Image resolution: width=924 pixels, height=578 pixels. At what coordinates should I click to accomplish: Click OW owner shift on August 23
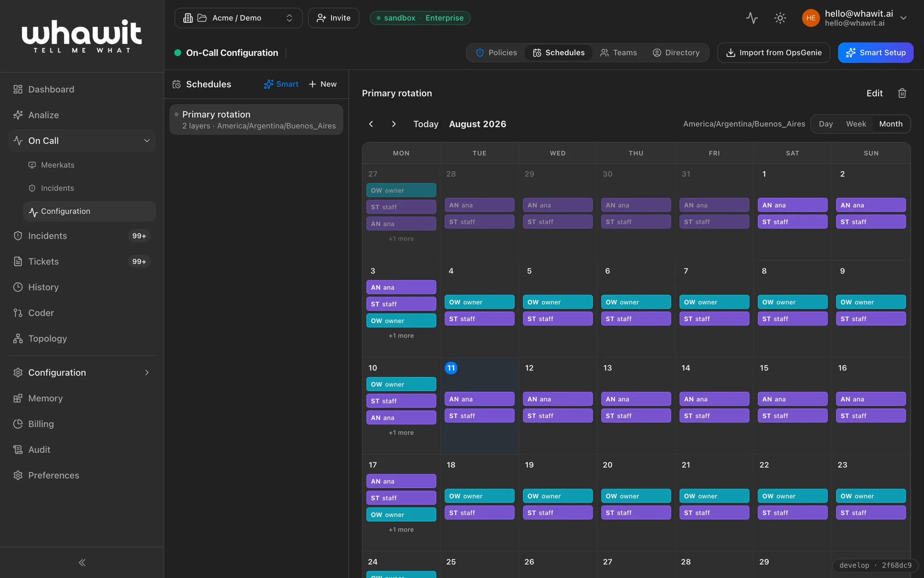click(x=871, y=496)
